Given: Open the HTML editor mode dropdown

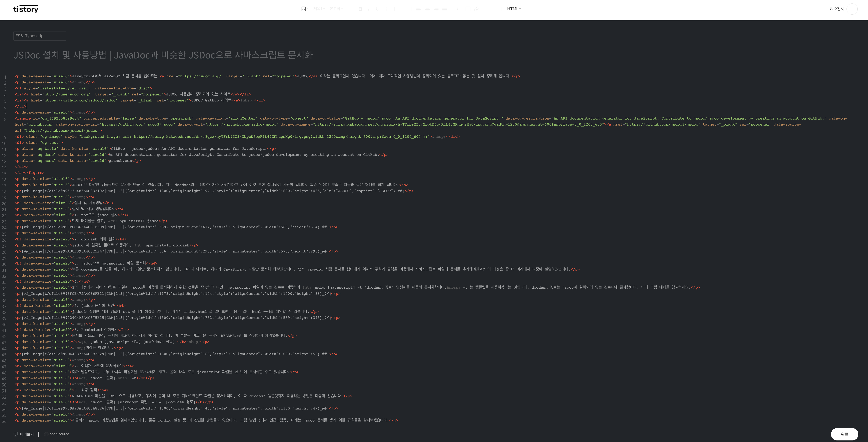Looking at the screenshot, I should coord(514,9).
